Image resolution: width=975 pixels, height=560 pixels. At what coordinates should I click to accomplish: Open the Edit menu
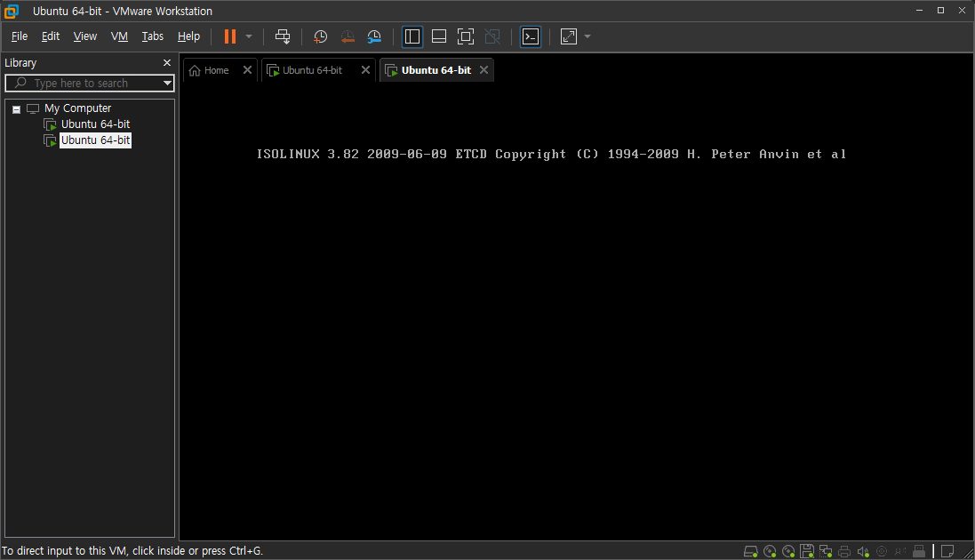51,36
